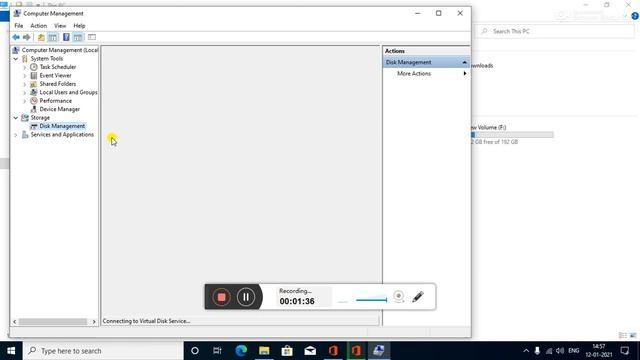Show hidden tray icons chevron

point(526,351)
